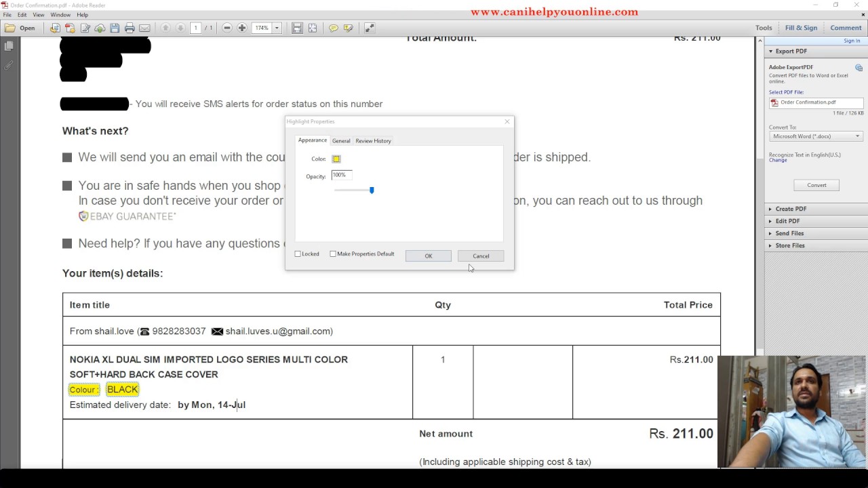Image resolution: width=868 pixels, height=488 pixels.
Task: Click Cancel in Highlight Properties dialog
Action: 481,256
